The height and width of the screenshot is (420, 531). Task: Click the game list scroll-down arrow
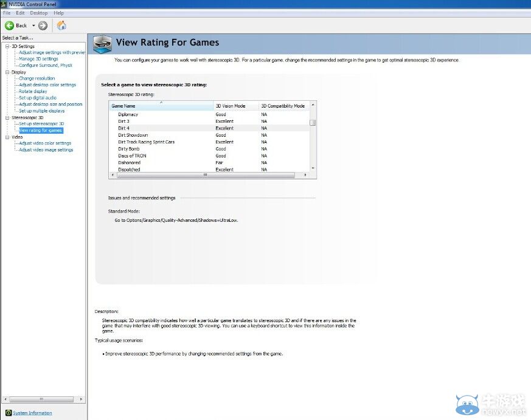[x=313, y=168]
